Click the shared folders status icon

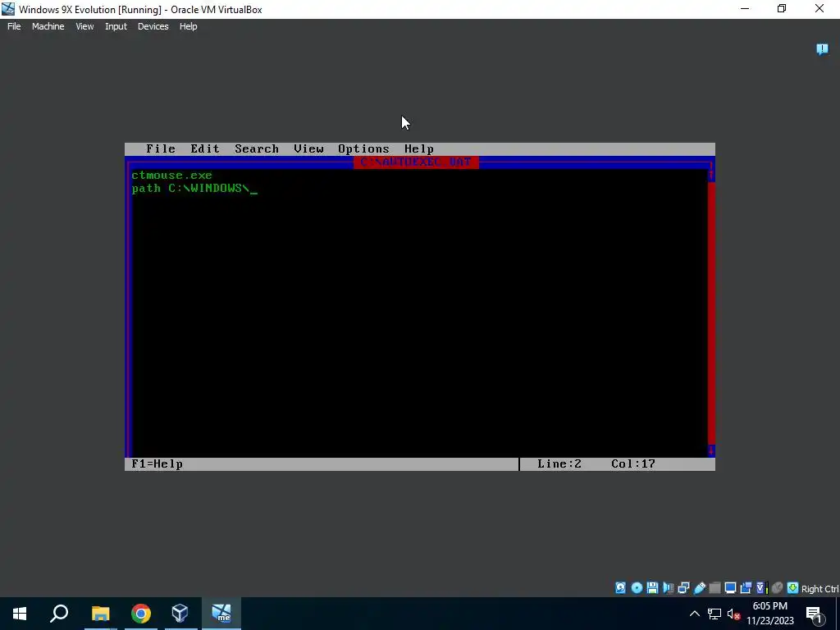click(x=714, y=588)
